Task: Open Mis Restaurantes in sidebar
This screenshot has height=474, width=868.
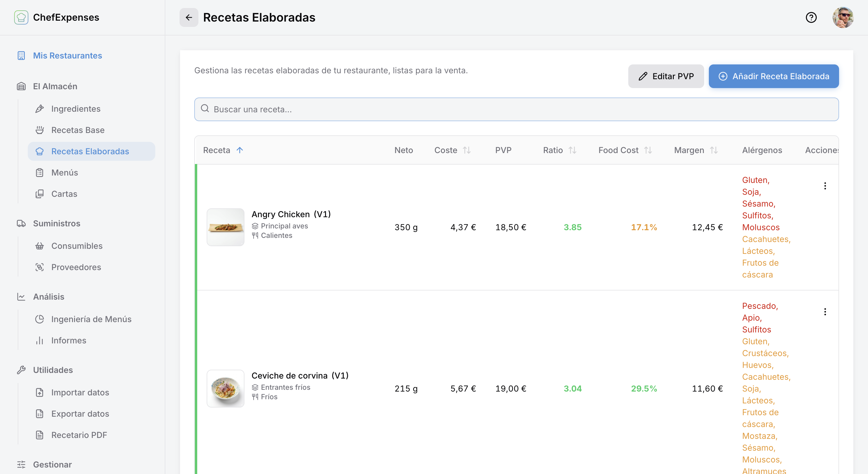Action: click(67, 55)
